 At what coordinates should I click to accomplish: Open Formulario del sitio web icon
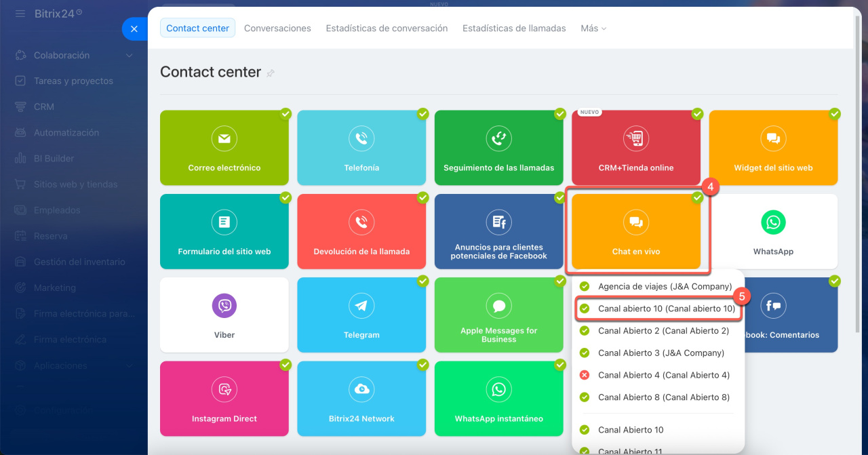pyautogui.click(x=224, y=222)
